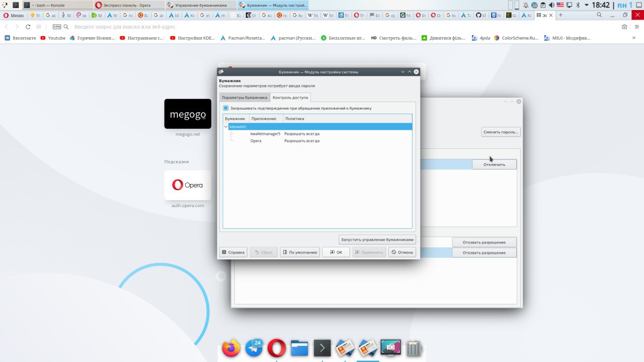Confirm with the OK button

click(x=336, y=252)
